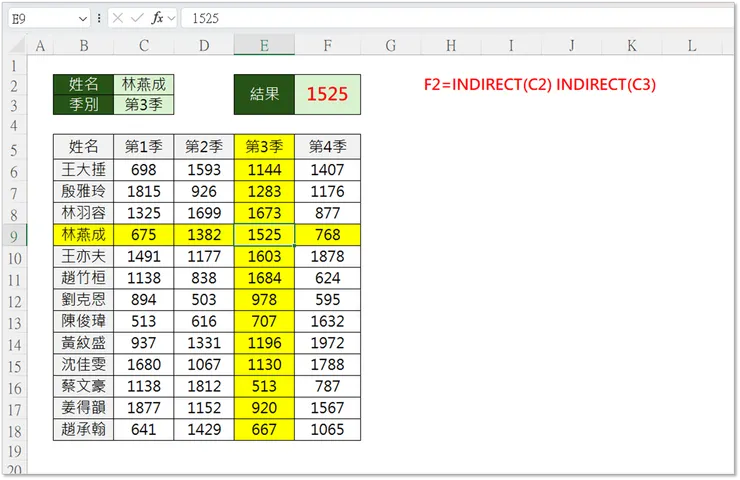This screenshot has height=480, width=740.
Task: Click cell with value 1812
Action: coord(204,387)
